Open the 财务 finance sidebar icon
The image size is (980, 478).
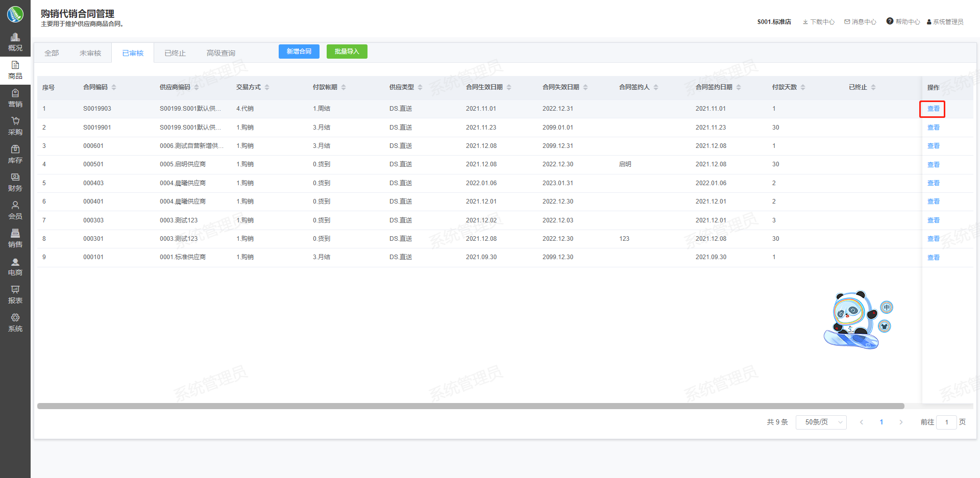tap(15, 178)
